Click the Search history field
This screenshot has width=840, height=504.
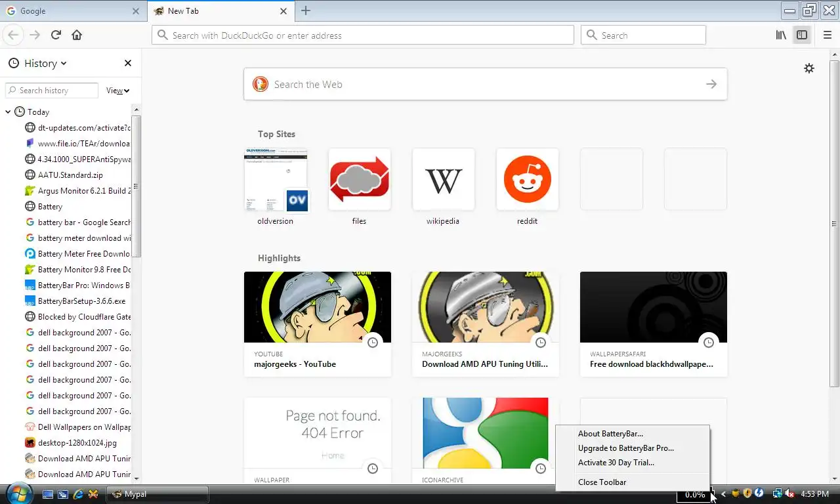[52, 91]
